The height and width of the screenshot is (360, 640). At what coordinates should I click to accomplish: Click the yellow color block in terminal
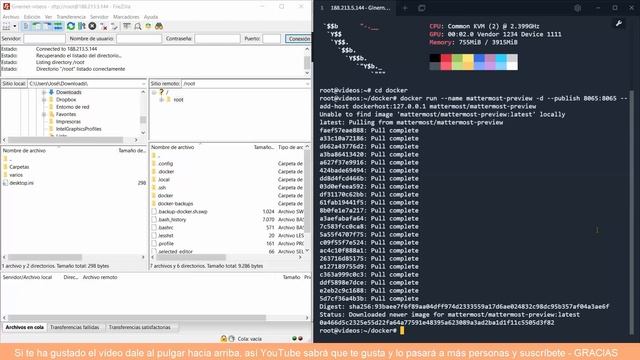pos(468,58)
